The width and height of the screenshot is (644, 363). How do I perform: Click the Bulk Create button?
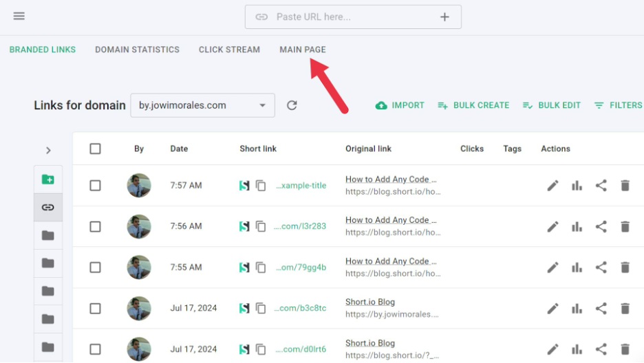(x=473, y=105)
